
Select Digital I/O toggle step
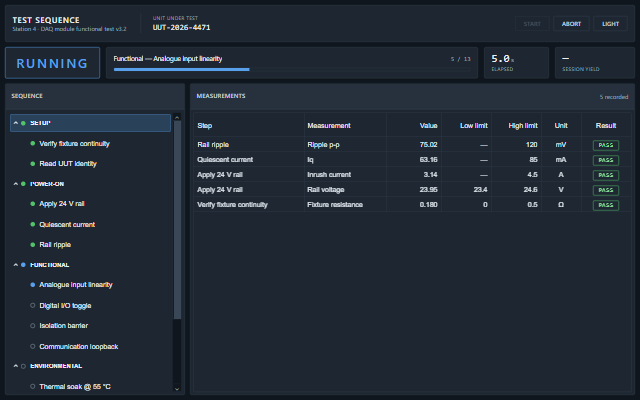(x=65, y=306)
